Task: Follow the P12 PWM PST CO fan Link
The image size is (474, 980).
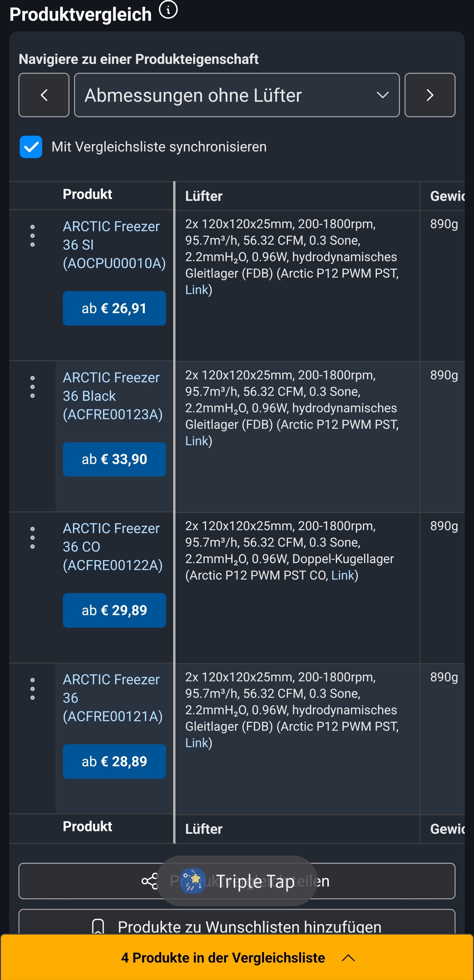Action: pyautogui.click(x=342, y=575)
